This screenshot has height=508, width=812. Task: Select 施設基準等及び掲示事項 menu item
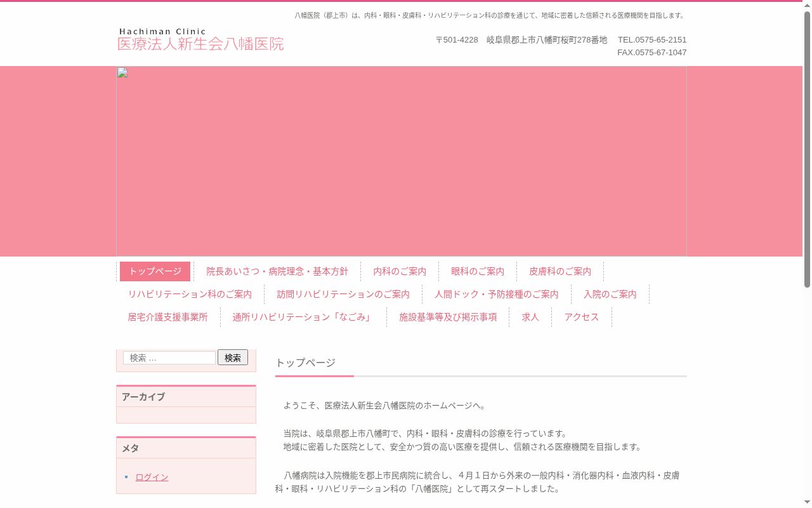[448, 317]
